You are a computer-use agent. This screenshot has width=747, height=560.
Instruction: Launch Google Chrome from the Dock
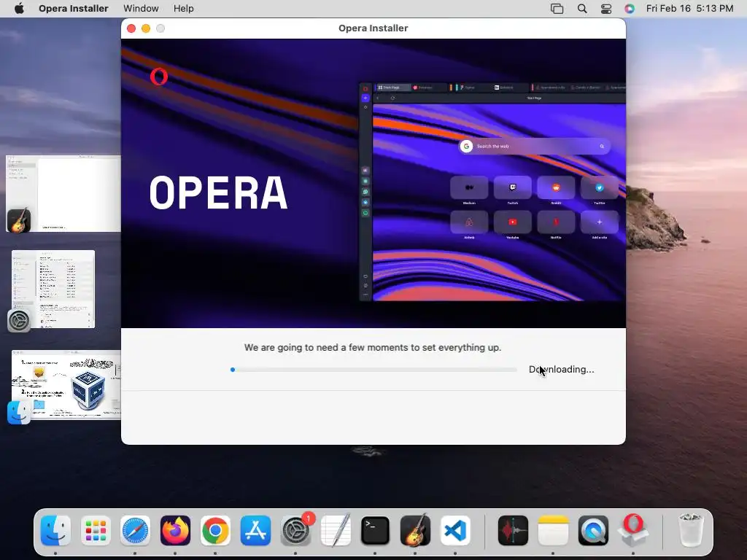point(215,531)
